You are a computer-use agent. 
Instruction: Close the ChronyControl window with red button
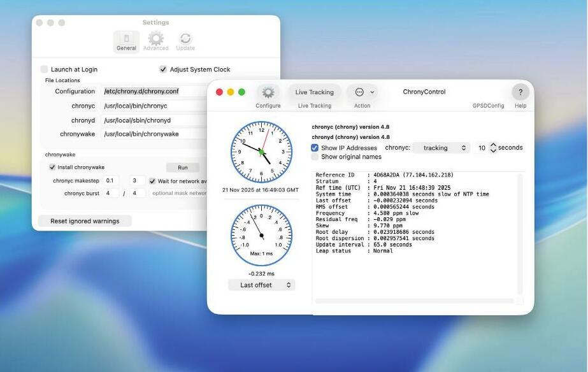point(219,92)
